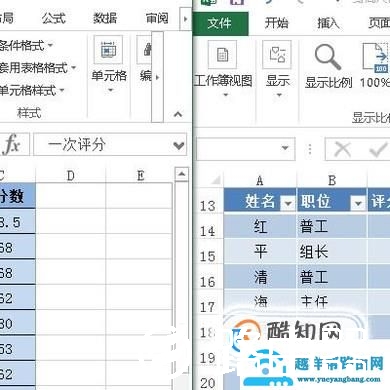Click the cell containing 组长
Screen dimensions: 390x390
coord(332,252)
